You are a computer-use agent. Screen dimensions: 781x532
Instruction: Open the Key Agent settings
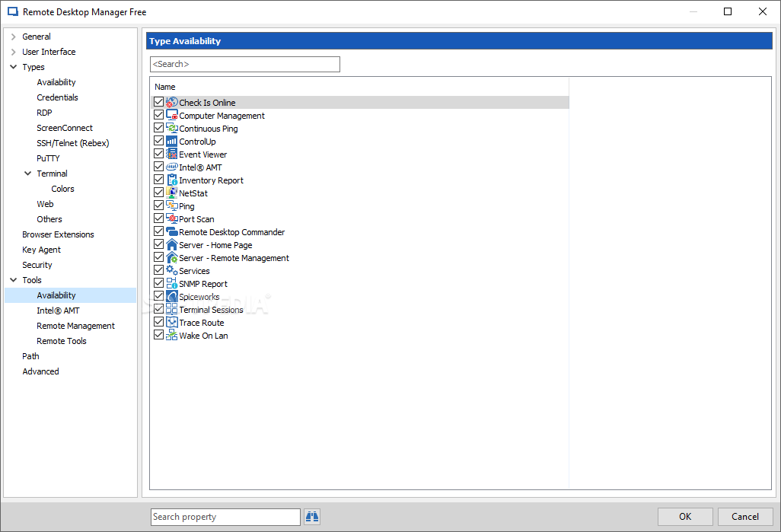click(41, 250)
